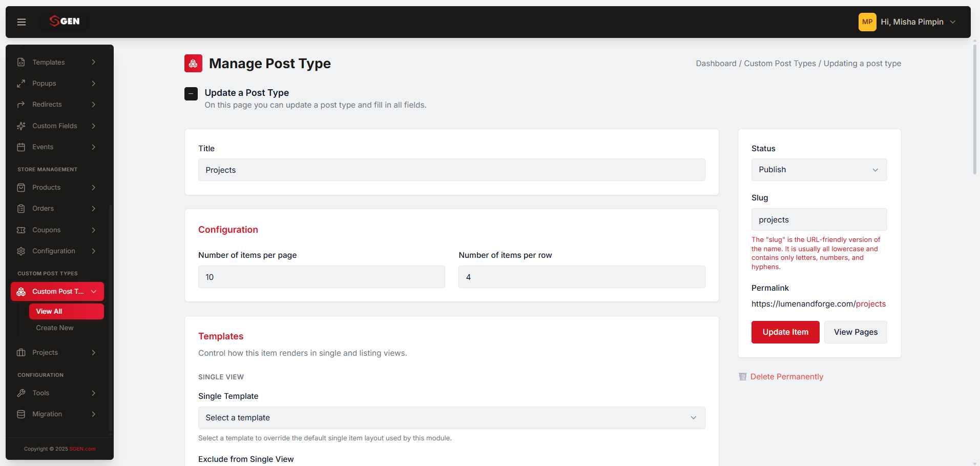
Task: Click the Events calendar icon
Action: [21, 147]
